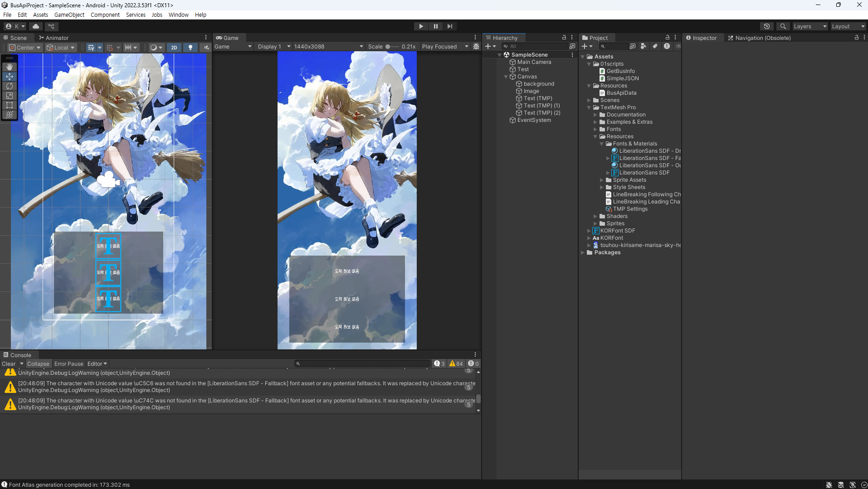Image resolution: width=868 pixels, height=489 pixels.
Task: Select the Rotate tool in Scene
Action: click(x=10, y=86)
